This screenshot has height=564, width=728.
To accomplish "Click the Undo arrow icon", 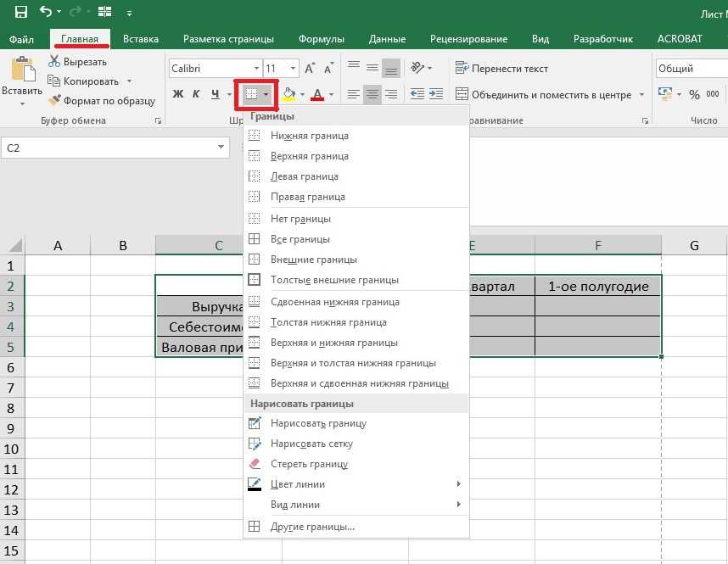I will tap(47, 13).
